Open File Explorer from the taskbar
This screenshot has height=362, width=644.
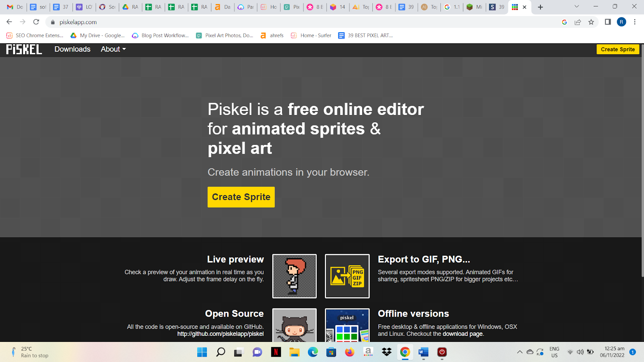(x=294, y=352)
